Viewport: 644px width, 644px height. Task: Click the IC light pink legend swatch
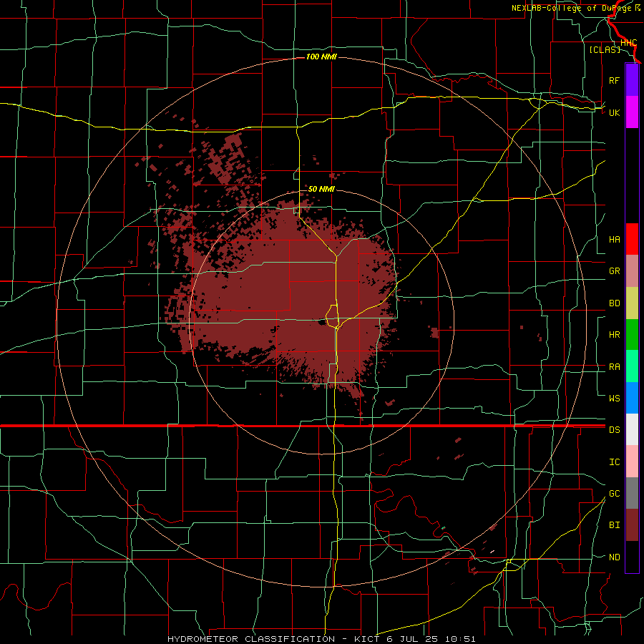632,462
